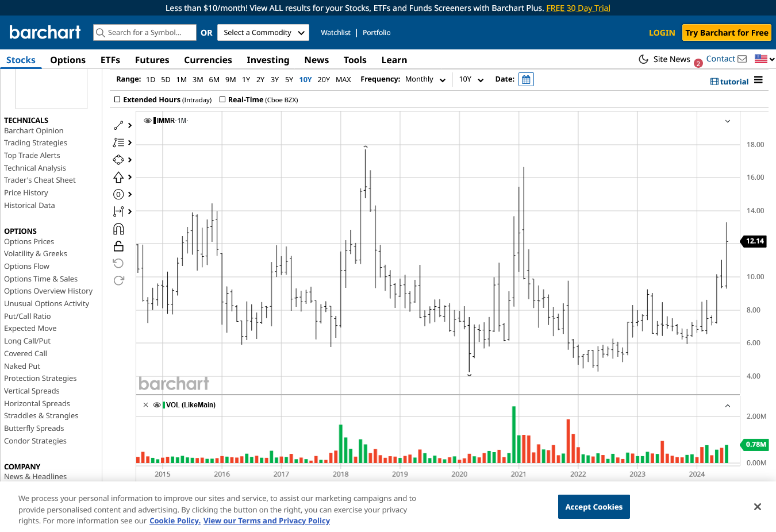This screenshot has height=532, width=776.
Task: Lock all chart drawings
Action: (118, 246)
